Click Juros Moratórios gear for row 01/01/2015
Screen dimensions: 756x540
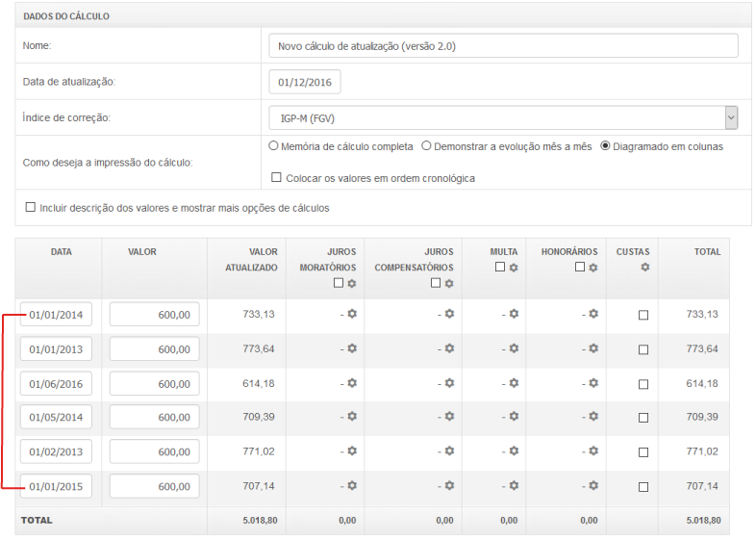tap(352, 485)
